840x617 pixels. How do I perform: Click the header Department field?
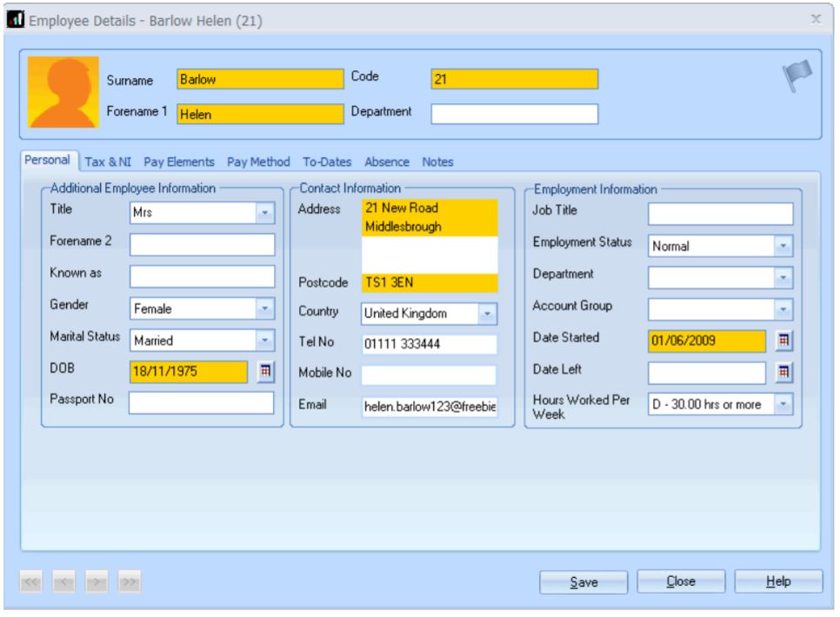(x=514, y=114)
